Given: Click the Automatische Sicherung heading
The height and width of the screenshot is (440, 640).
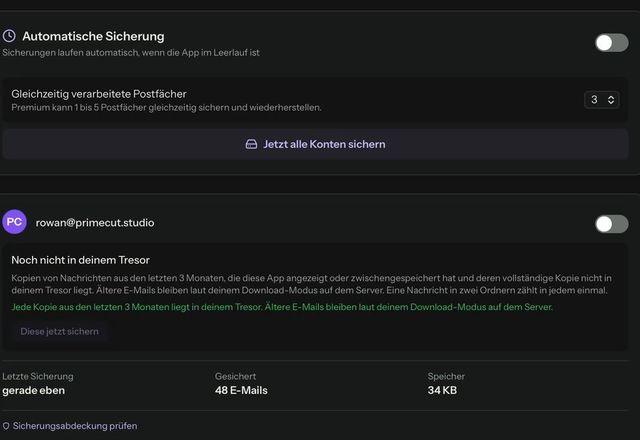Looking at the screenshot, I should pyautogui.click(x=93, y=36).
